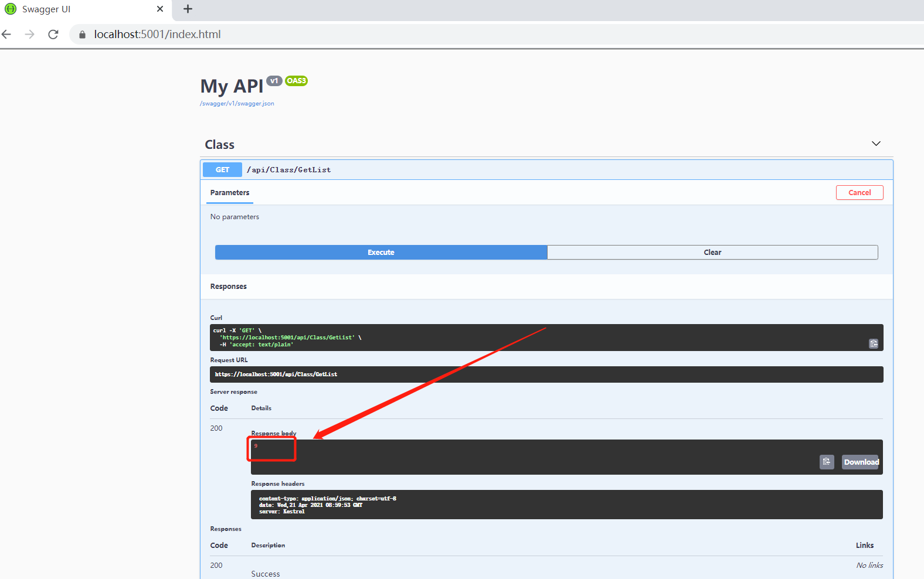924x579 pixels.
Task: Open a new browser tab
Action: pos(188,9)
